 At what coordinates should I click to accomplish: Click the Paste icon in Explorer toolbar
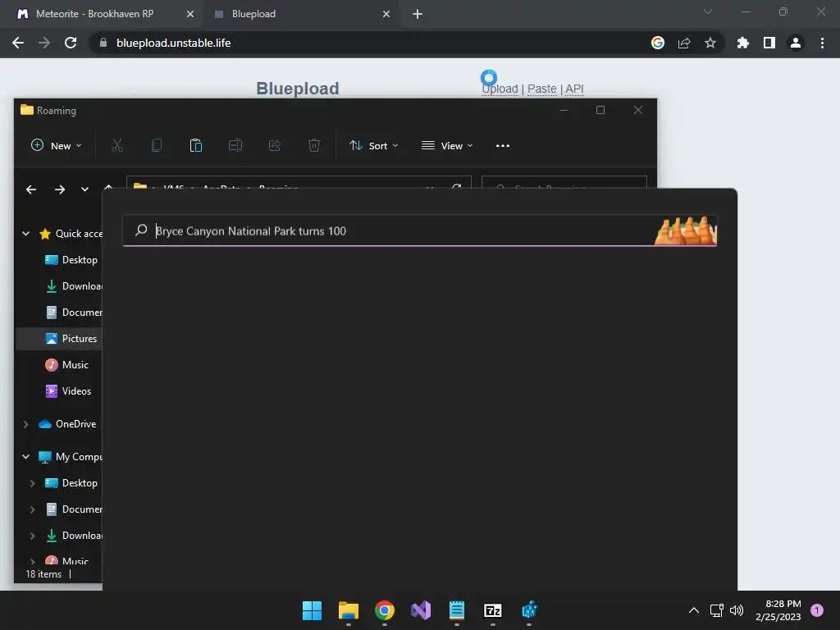(x=195, y=145)
